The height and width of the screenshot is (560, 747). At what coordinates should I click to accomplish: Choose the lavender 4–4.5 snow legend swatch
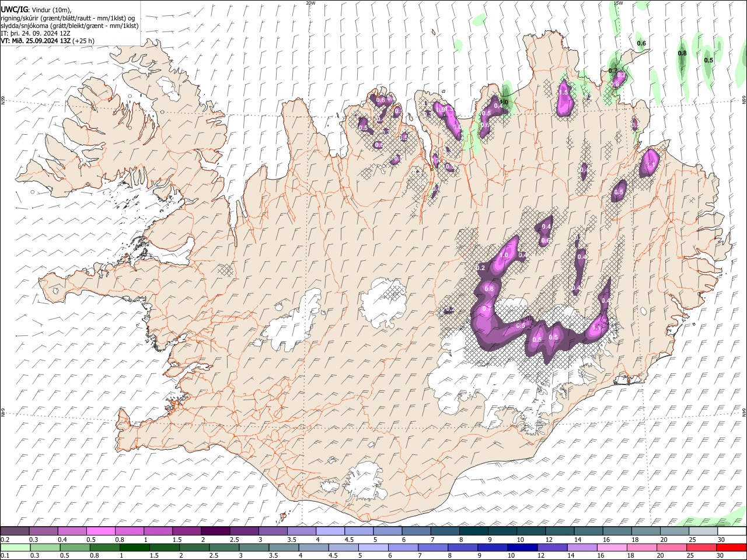330,531
